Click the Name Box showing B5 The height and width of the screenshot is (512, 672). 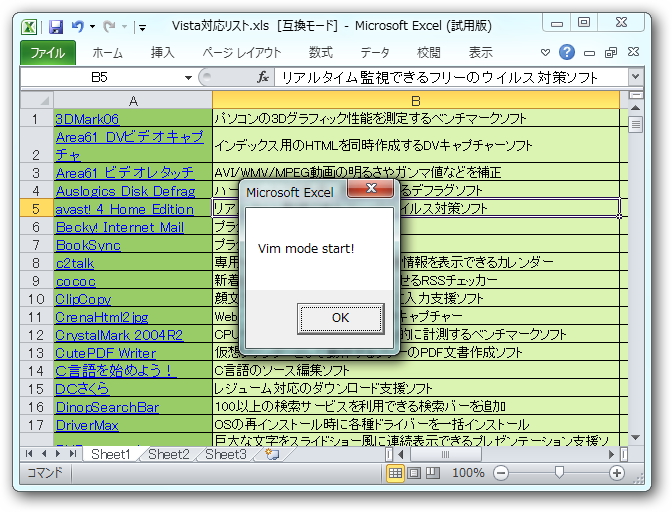[x=99, y=77]
